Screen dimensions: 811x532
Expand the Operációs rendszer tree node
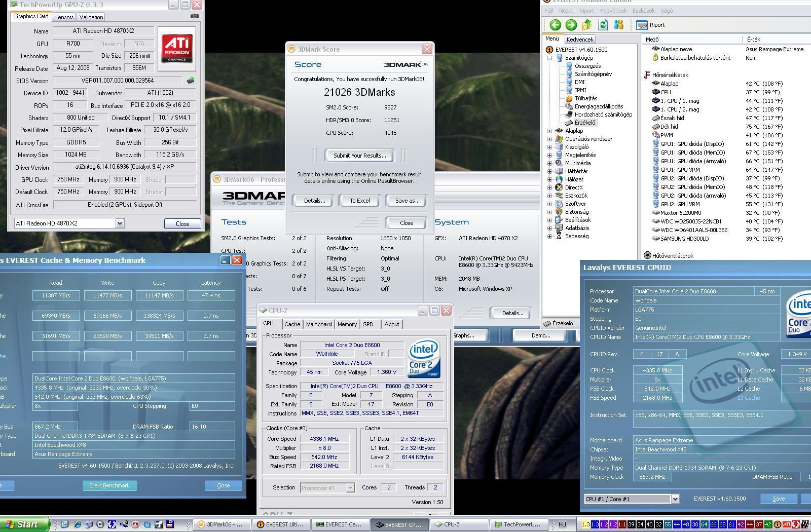coord(550,139)
